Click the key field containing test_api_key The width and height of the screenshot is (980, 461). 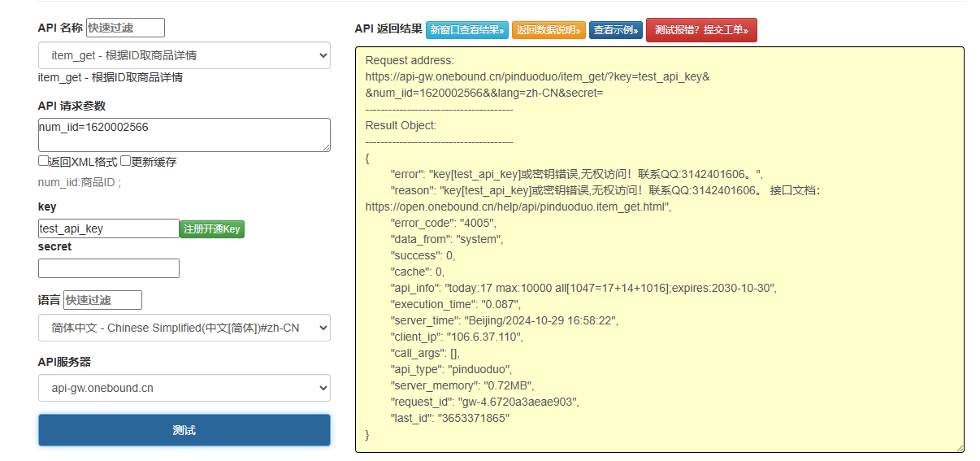coord(109,228)
